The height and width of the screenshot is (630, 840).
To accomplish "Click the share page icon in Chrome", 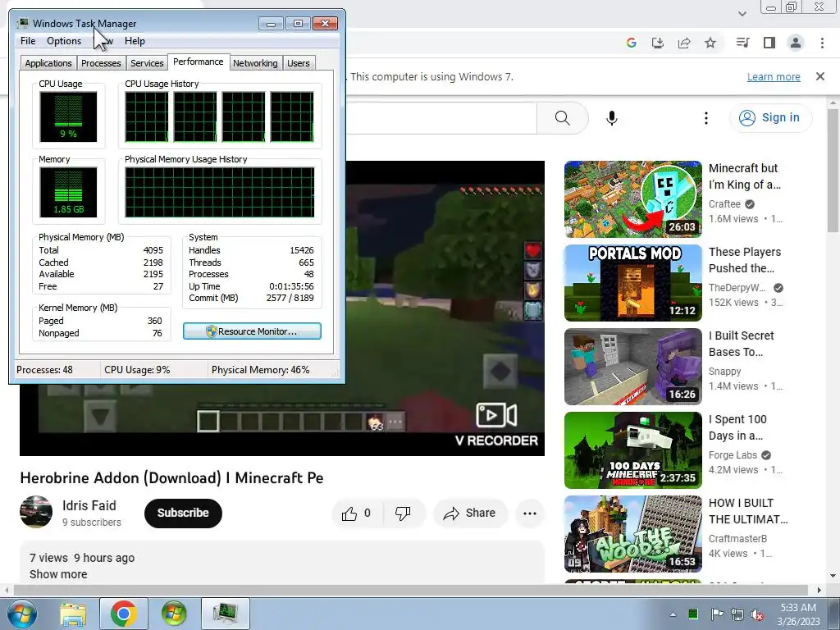I will tap(684, 43).
